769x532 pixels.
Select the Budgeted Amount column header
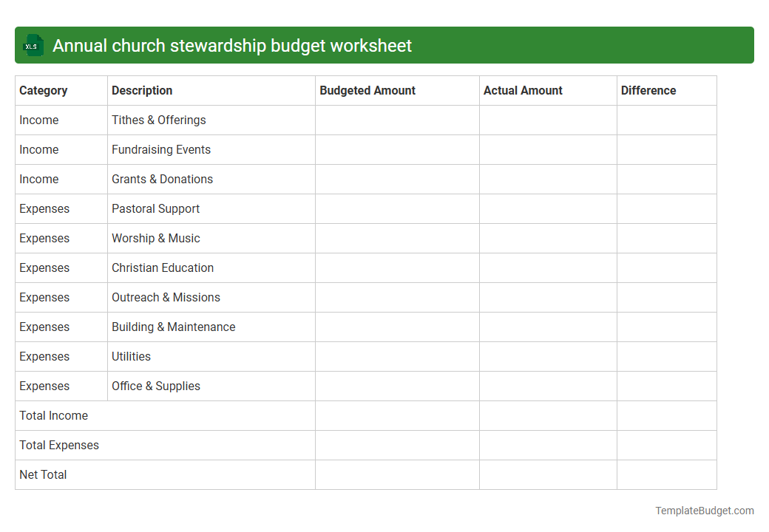click(367, 90)
